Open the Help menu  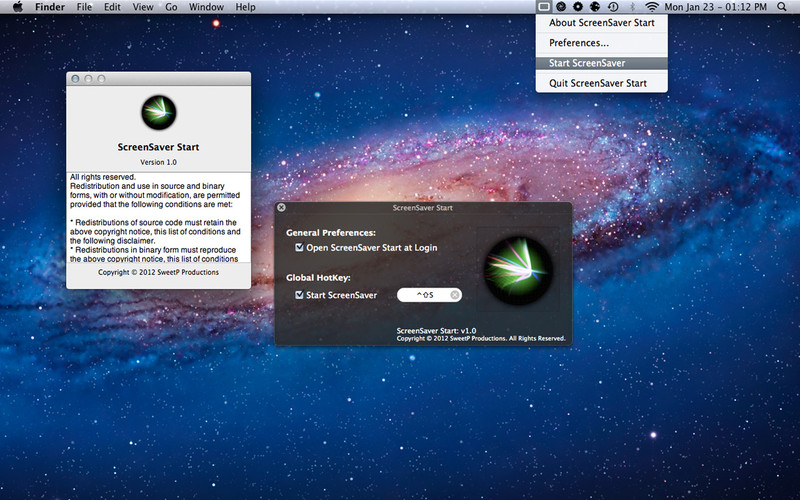(245, 7)
